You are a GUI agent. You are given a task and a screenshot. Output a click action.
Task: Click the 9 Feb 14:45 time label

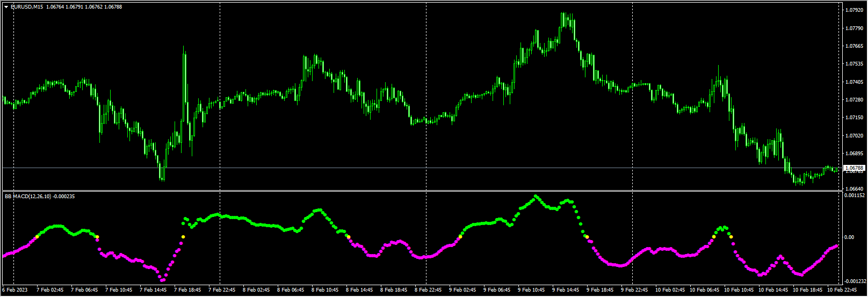coord(565,290)
